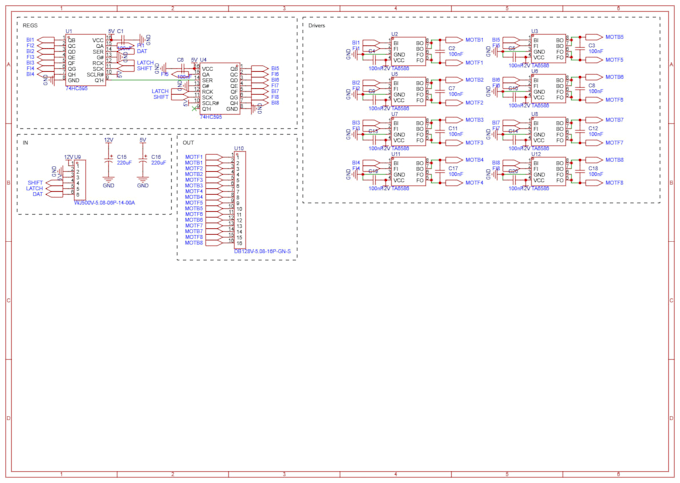
Task: Click the U4 74HC595 shift register symbol
Action: coord(219,88)
